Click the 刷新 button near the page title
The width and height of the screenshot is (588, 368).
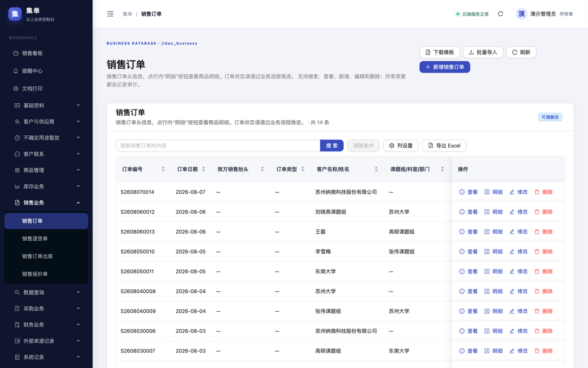(521, 52)
